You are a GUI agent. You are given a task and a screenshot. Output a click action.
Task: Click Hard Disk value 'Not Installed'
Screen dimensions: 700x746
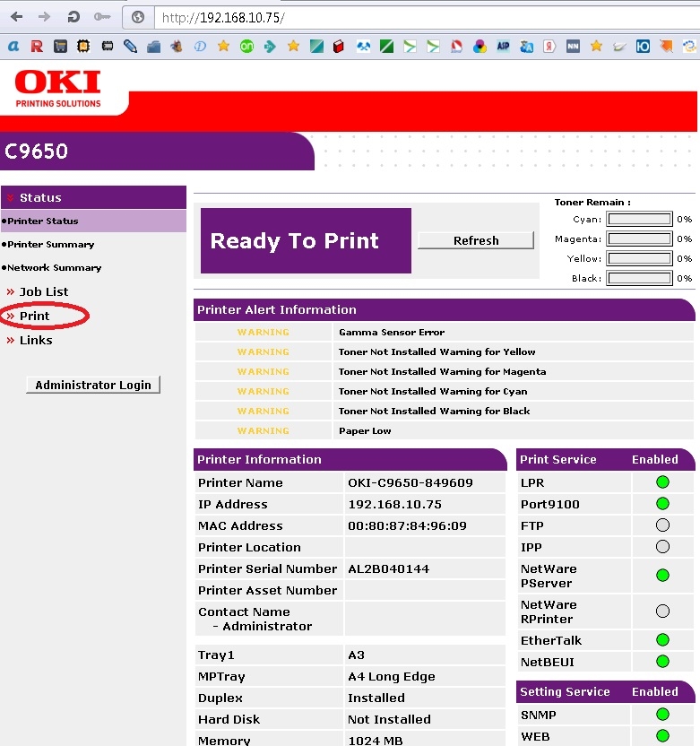389,719
